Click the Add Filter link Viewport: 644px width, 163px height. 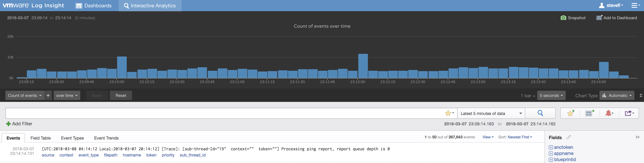(19, 124)
